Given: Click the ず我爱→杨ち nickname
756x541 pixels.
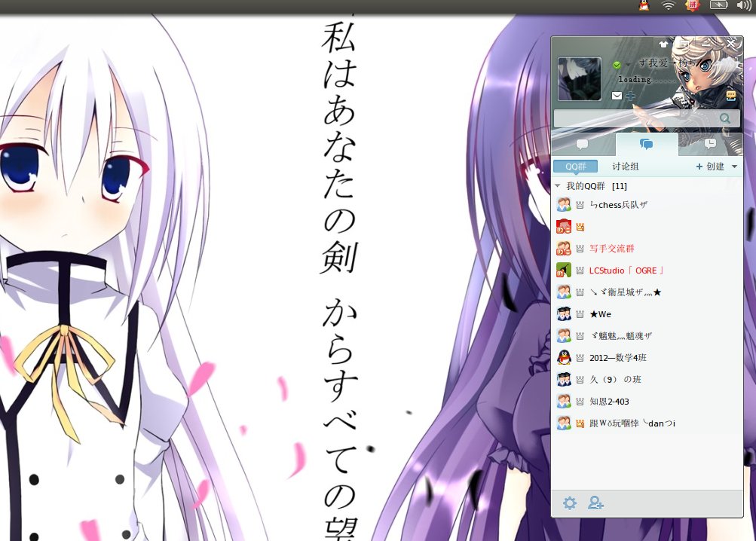Looking at the screenshot, I should click(668, 63).
